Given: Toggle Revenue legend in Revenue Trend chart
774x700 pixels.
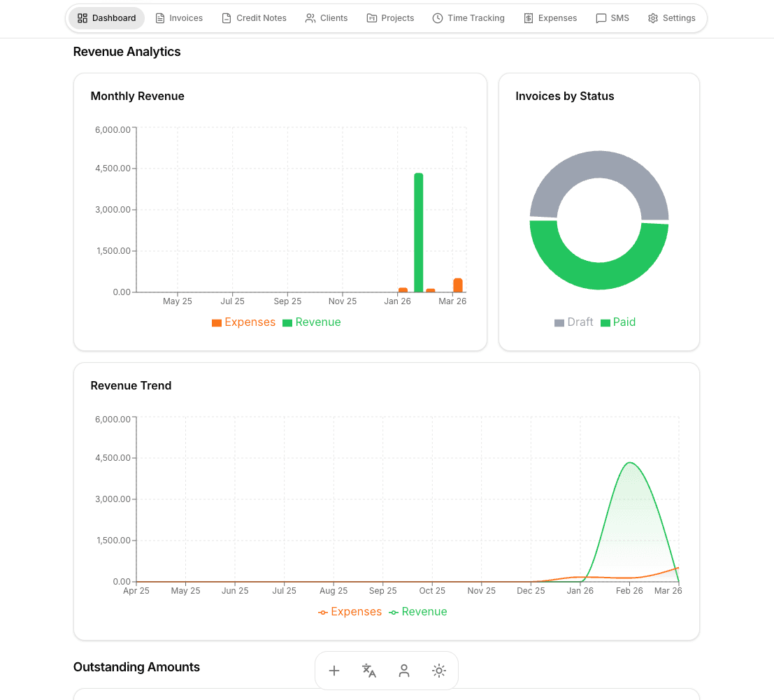Looking at the screenshot, I should pos(417,612).
